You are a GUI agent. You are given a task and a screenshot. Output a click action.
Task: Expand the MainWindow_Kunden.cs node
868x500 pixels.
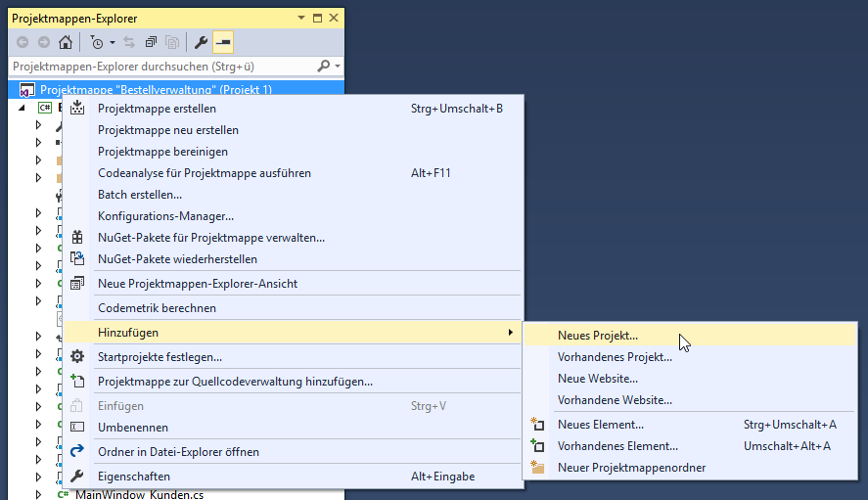coord(38,494)
